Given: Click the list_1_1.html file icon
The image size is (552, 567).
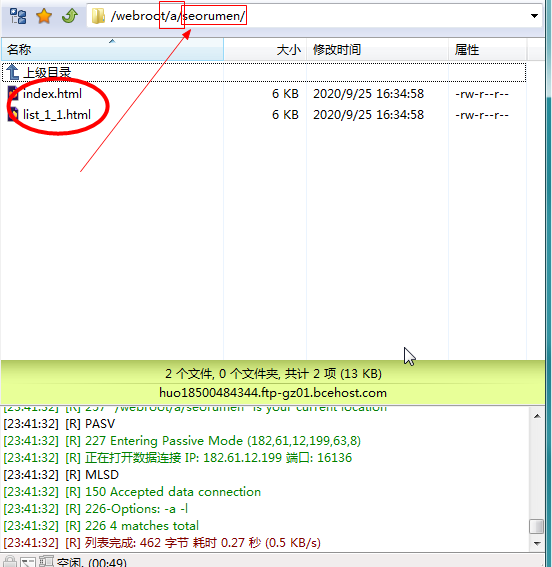Looking at the screenshot, I should tap(13, 114).
